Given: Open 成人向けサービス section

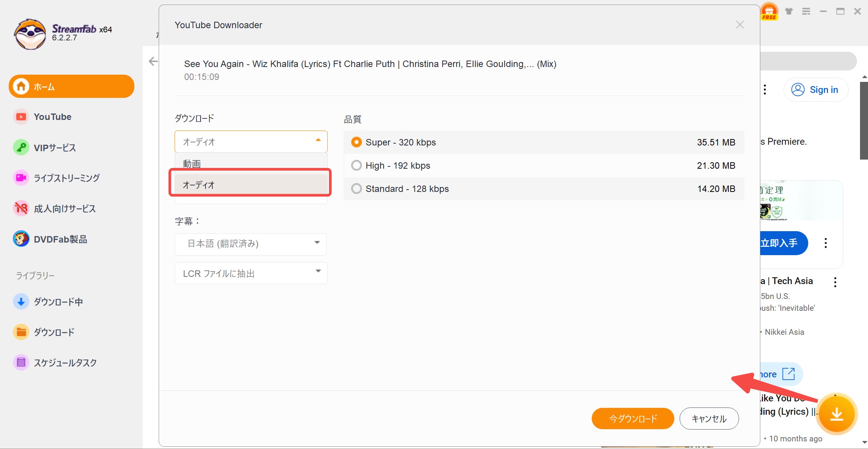Looking at the screenshot, I should point(65,209).
